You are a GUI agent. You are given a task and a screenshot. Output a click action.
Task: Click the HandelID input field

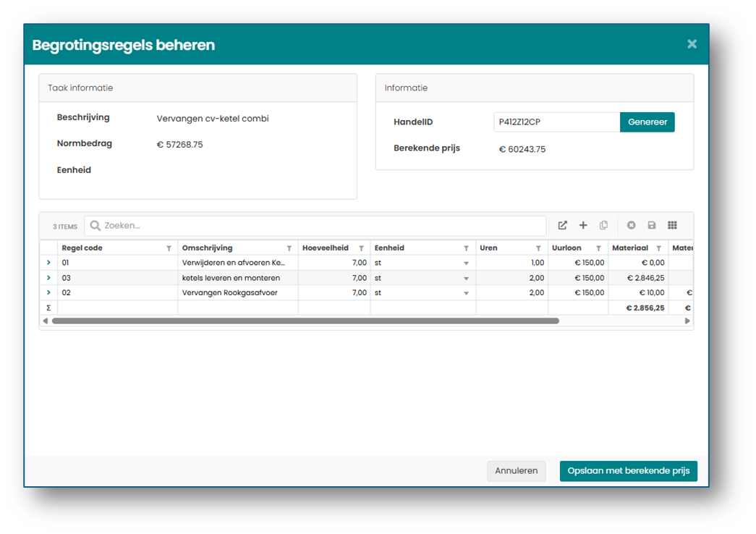click(x=557, y=122)
